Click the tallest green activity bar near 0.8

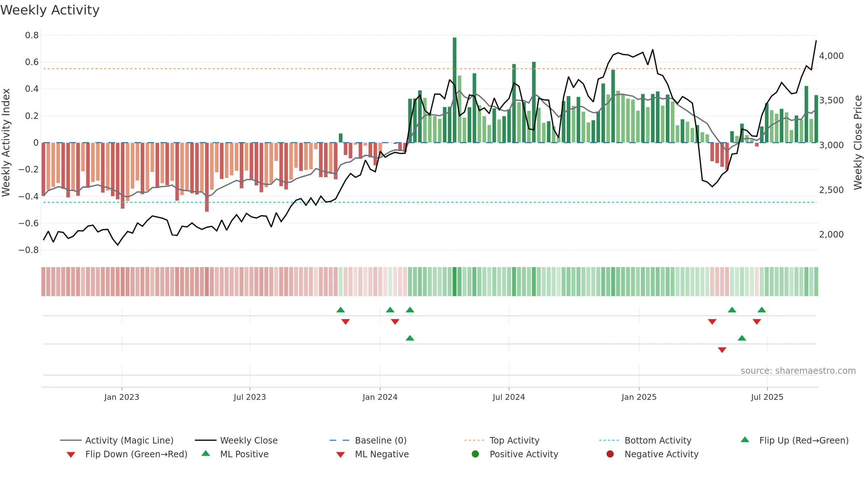click(x=455, y=90)
